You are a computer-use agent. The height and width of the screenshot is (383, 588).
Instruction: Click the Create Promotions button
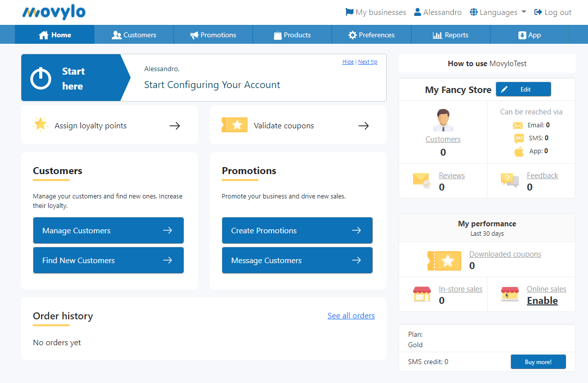[297, 230]
